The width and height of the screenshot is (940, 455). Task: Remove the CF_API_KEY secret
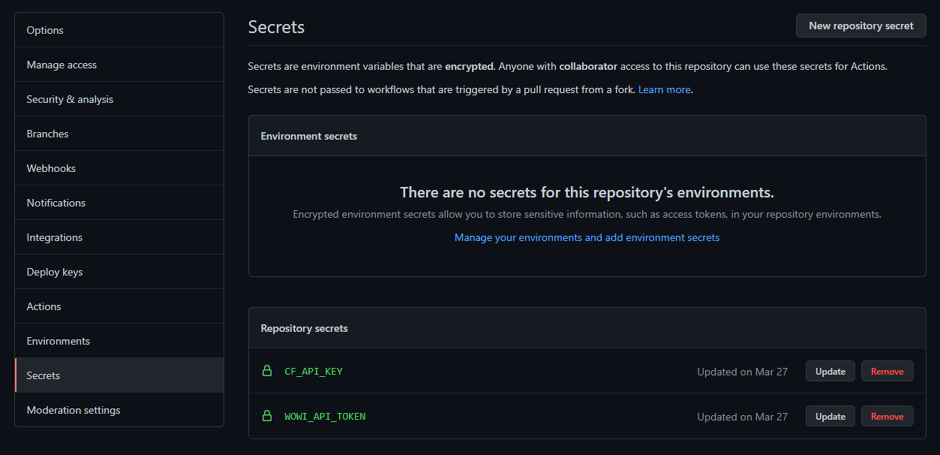pyautogui.click(x=887, y=371)
